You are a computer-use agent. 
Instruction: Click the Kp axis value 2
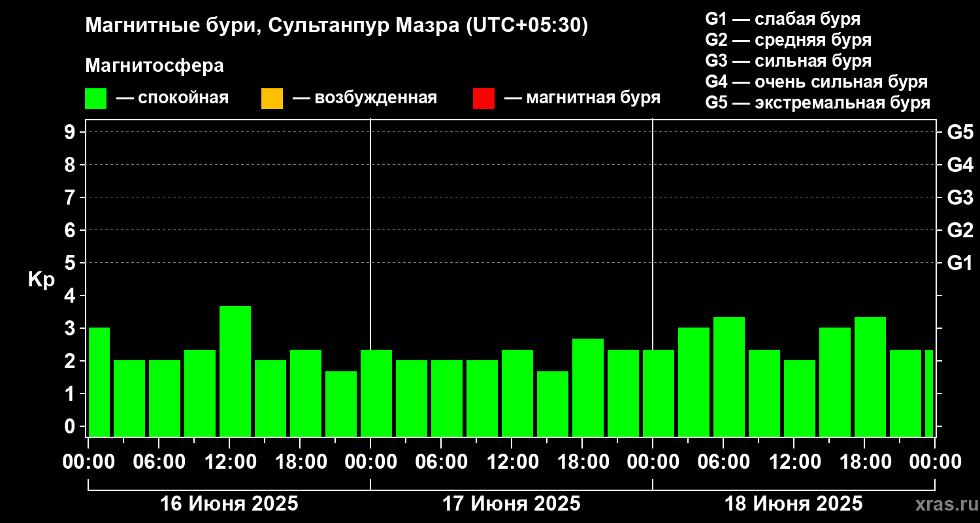coord(71,361)
